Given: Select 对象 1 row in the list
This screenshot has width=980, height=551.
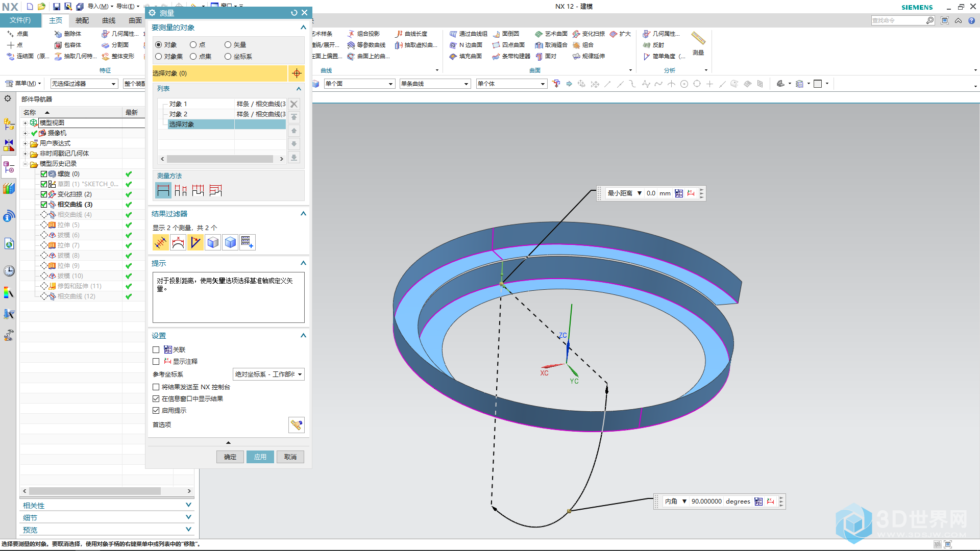Looking at the screenshot, I should point(222,104).
